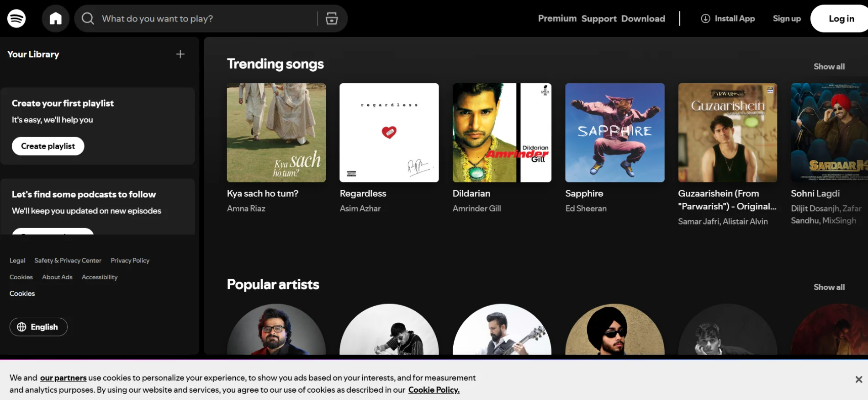Open the Guzaarishein album cover

click(728, 133)
